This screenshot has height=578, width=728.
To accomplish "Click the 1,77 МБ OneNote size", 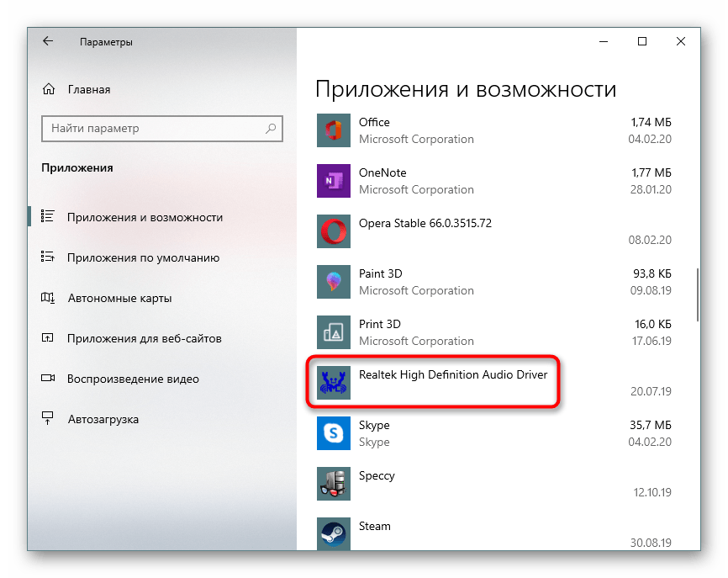I will pyautogui.click(x=652, y=172).
